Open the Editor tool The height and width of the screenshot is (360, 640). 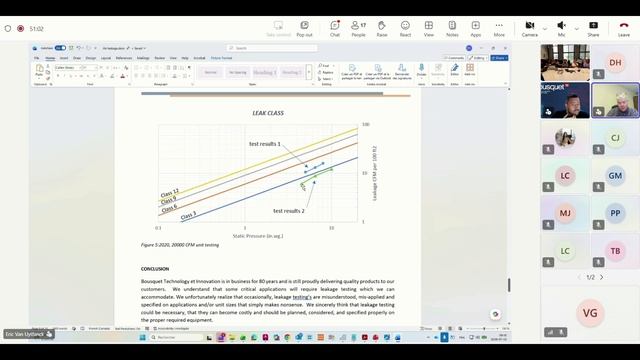pyautogui.click(x=454, y=70)
